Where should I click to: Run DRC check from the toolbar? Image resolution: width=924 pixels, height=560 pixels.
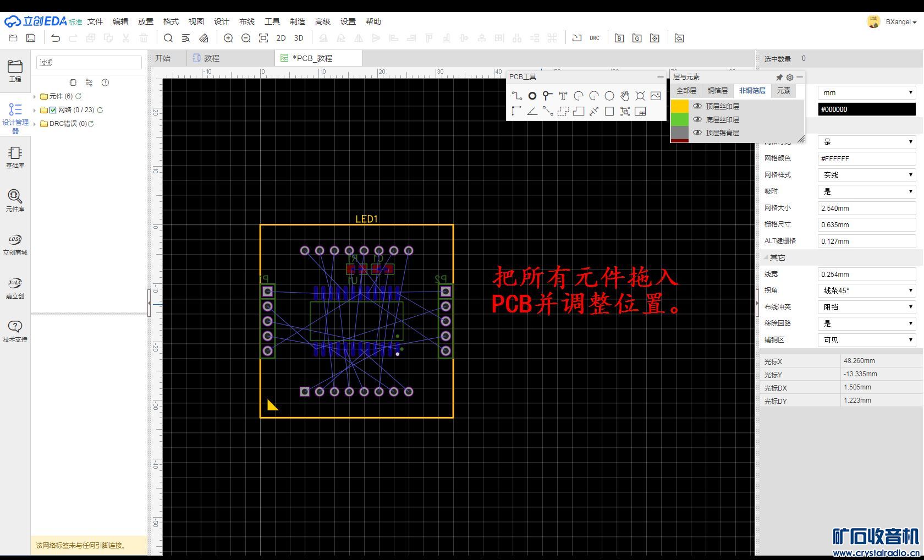(x=595, y=38)
